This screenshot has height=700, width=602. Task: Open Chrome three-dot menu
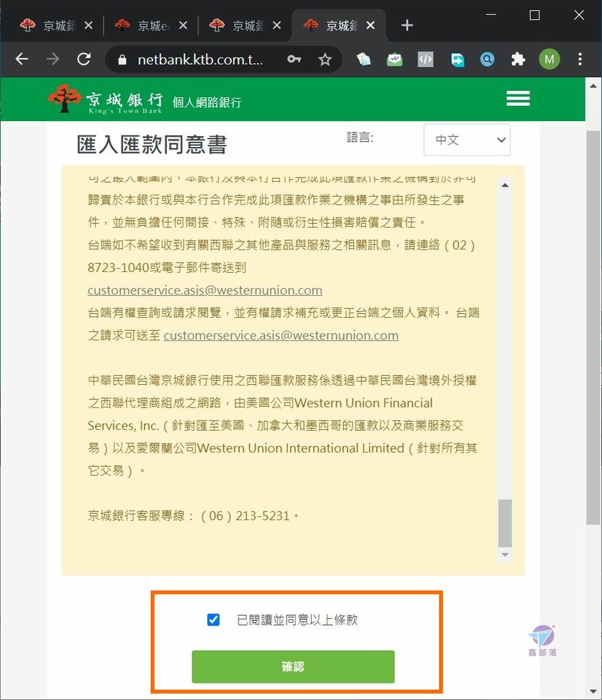pyautogui.click(x=579, y=59)
